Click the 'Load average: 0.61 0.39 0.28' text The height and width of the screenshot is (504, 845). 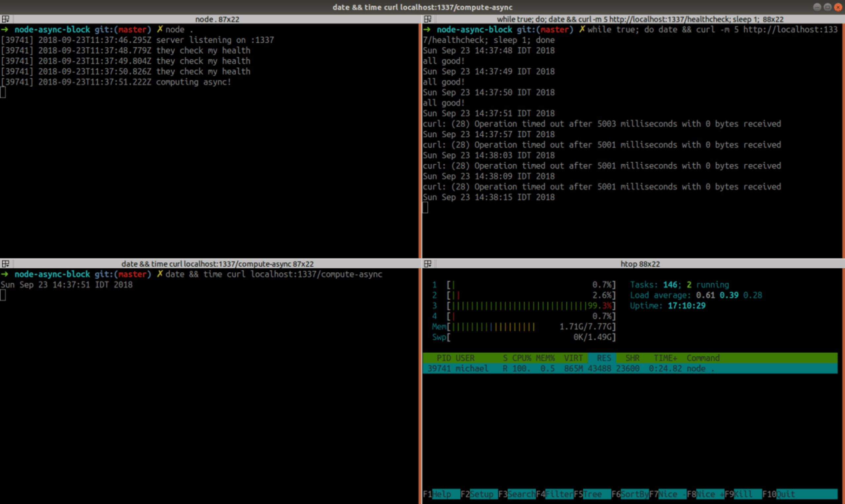click(x=696, y=295)
